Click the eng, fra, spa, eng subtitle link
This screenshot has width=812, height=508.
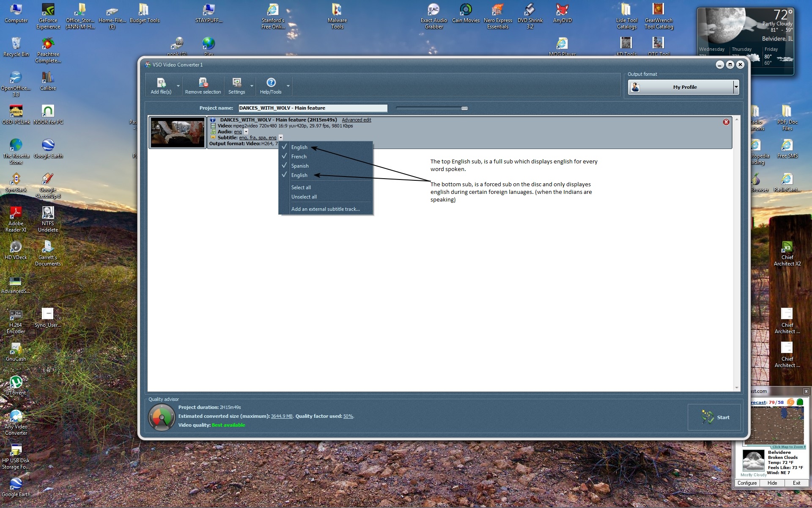[258, 138]
